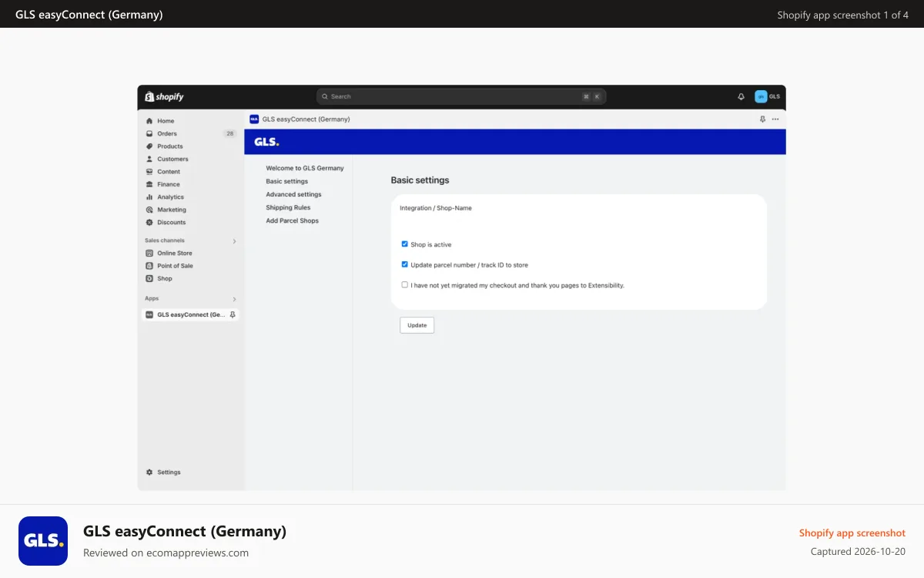Click the Shopify logo
Image resolution: width=924 pixels, height=578 pixels.
click(164, 96)
